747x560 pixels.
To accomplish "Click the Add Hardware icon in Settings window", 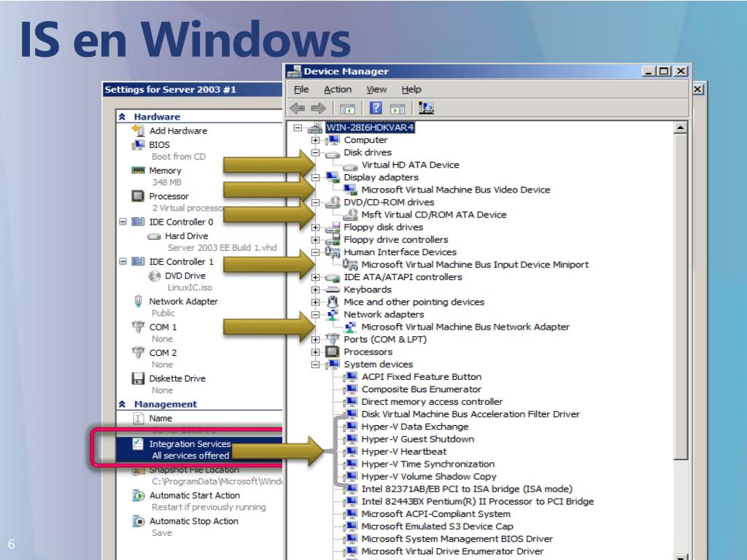I will 138,131.
